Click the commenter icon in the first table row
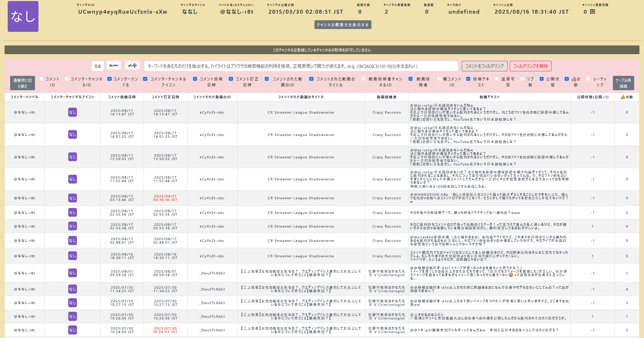644x338 pixels. point(72,112)
